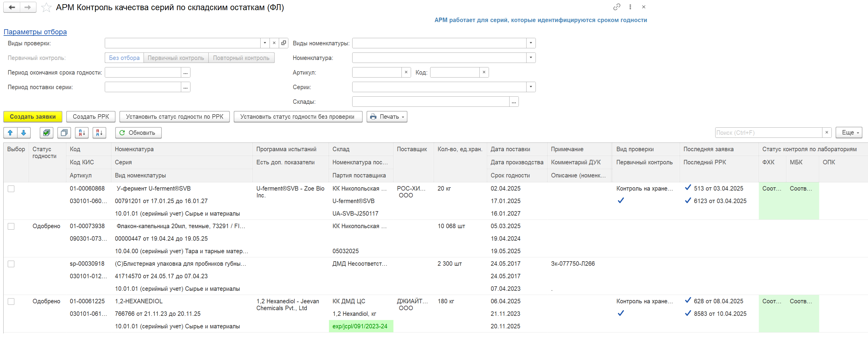Screen dimensions: 868x337
Task: Click the get link chain icon
Action: pos(617,7)
